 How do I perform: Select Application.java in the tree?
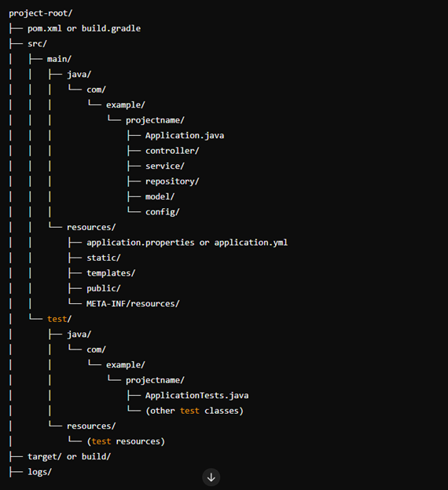tap(185, 136)
